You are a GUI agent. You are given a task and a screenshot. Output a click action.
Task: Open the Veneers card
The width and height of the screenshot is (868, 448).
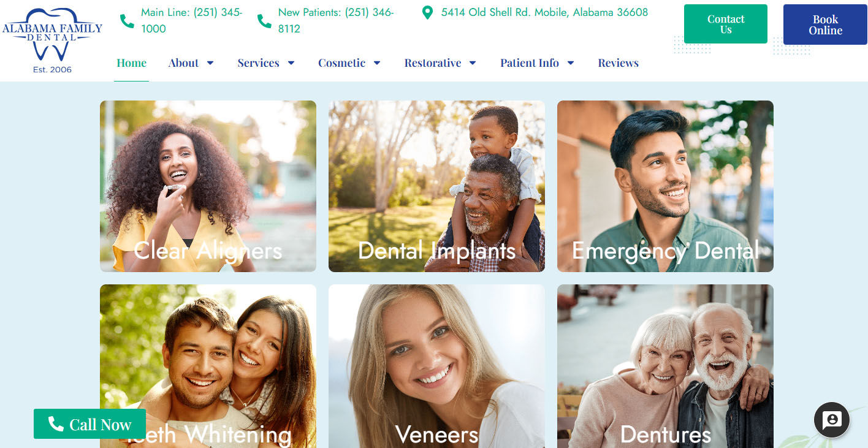point(436,366)
